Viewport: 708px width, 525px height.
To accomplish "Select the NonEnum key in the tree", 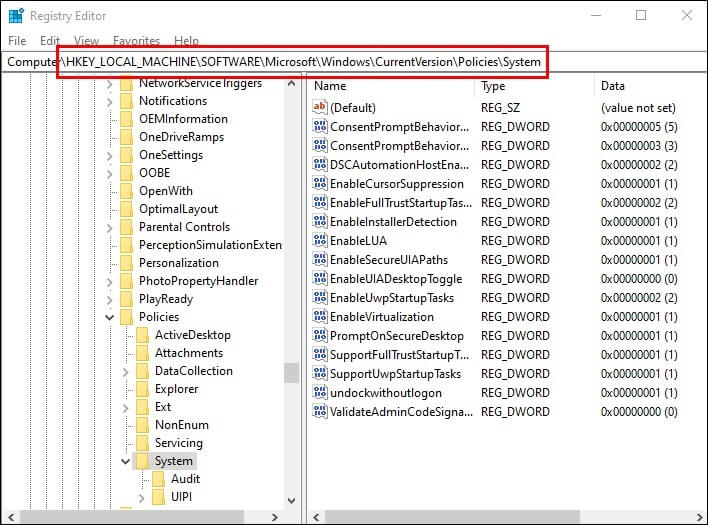I will click(182, 425).
